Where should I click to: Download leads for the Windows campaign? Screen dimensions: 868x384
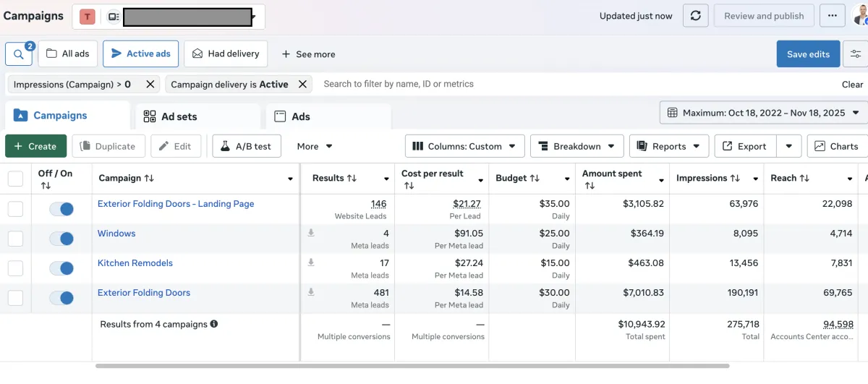311,233
